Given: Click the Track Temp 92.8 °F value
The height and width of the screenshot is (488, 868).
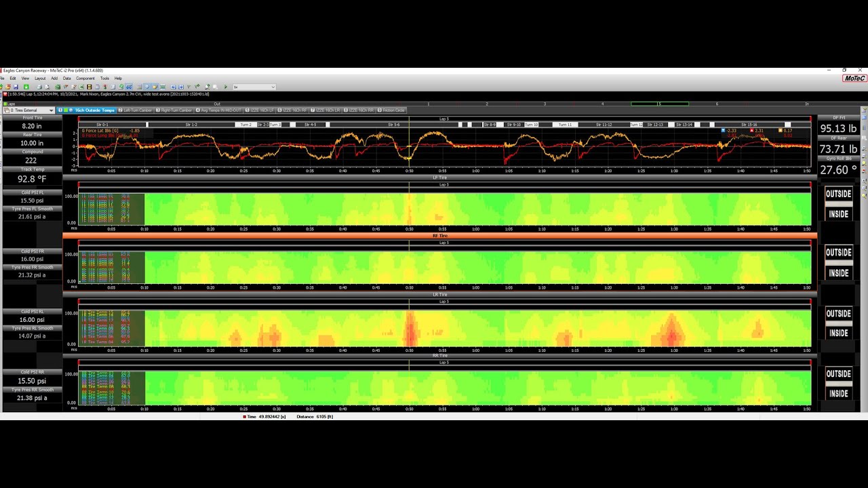Looking at the screenshot, I should [x=32, y=180].
